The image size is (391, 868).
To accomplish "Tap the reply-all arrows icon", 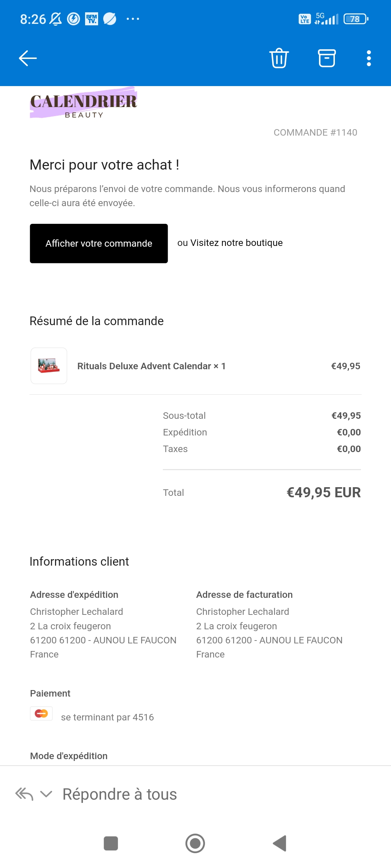I will pyautogui.click(x=24, y=794).
